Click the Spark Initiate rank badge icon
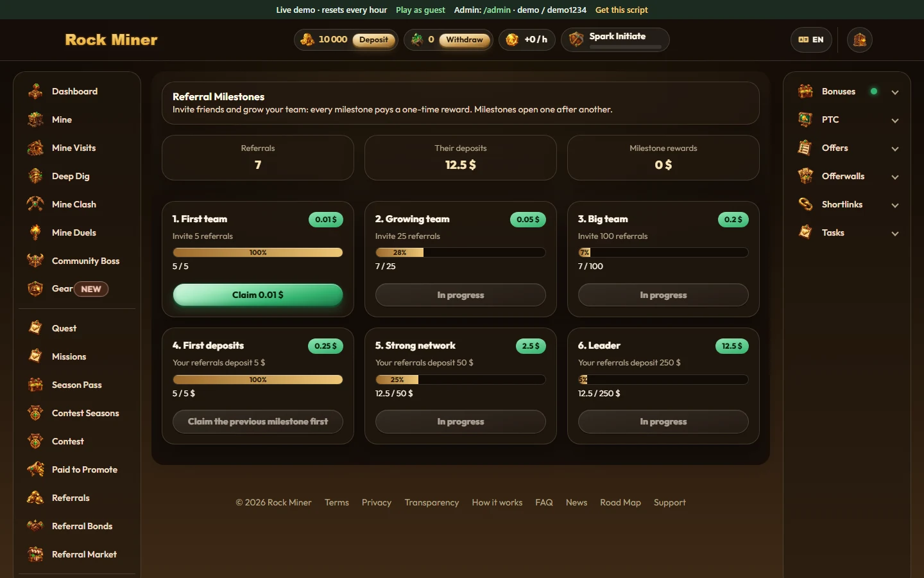This screenshot has height=578, width=924. coord(576,40)
